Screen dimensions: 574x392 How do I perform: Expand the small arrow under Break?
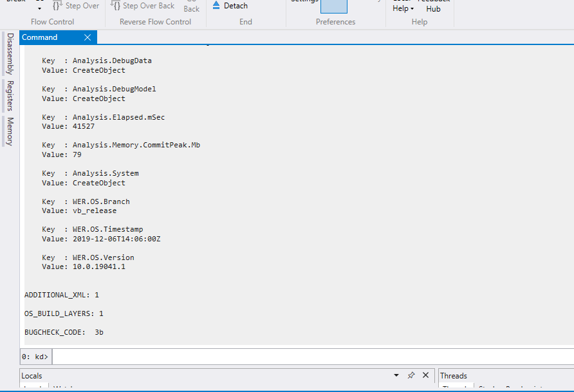click(x=39, y=8)
